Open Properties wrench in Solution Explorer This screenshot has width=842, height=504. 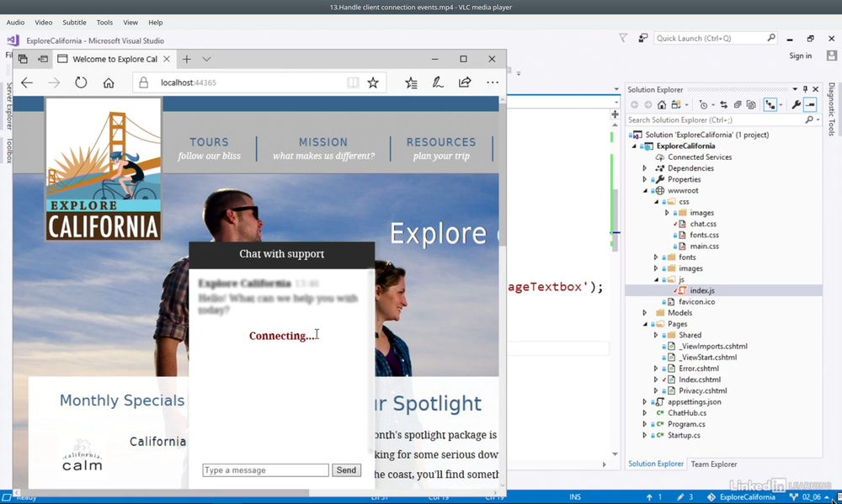[797, 104]
